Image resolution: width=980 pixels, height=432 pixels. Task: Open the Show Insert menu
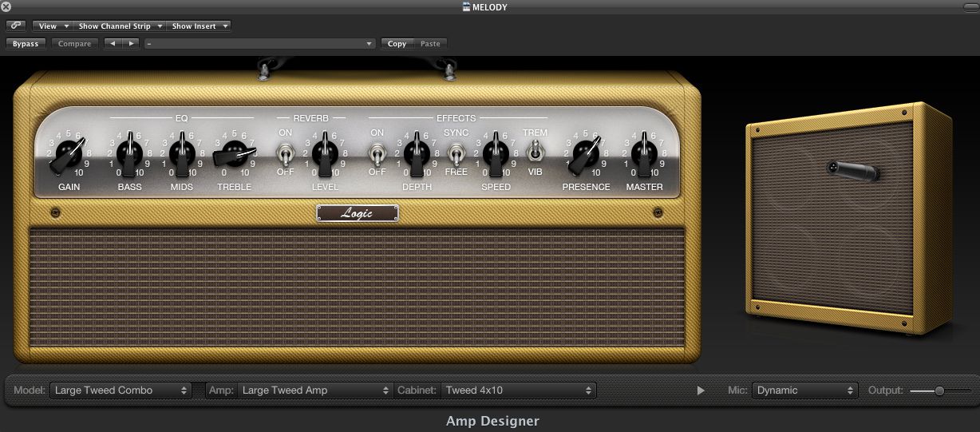pyautogui.click(x=199, y=26)
